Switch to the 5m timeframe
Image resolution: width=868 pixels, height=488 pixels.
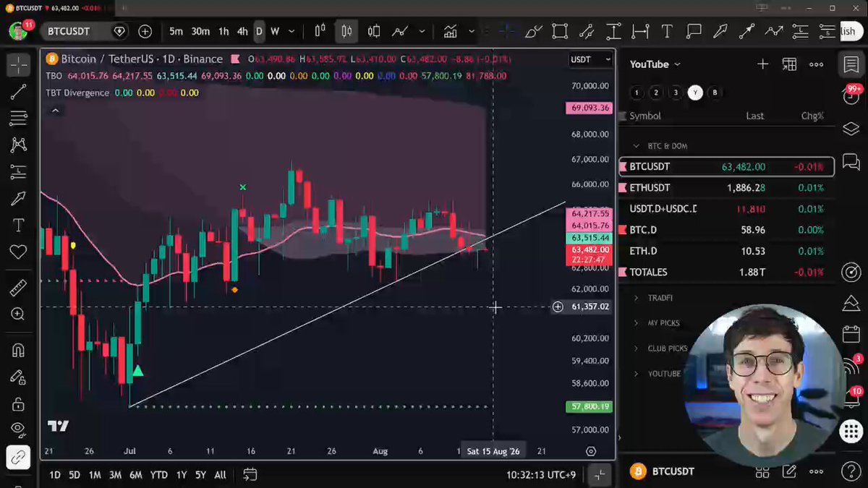pos(176,31)
